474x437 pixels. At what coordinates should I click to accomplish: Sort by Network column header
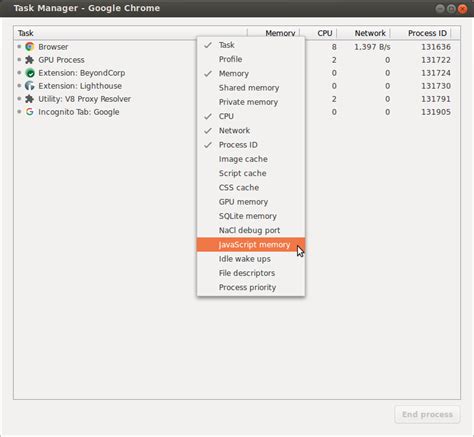370,33
